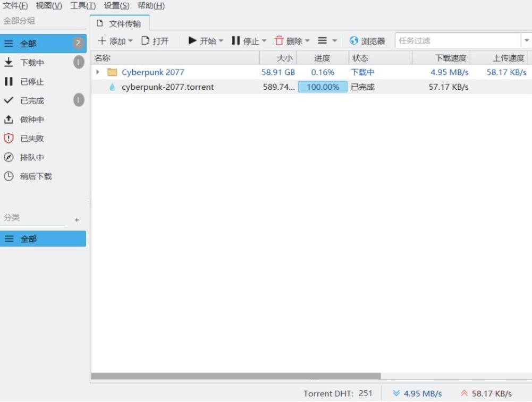
Task: Select the 下载中 sidebar category
Action: [43, 62]
